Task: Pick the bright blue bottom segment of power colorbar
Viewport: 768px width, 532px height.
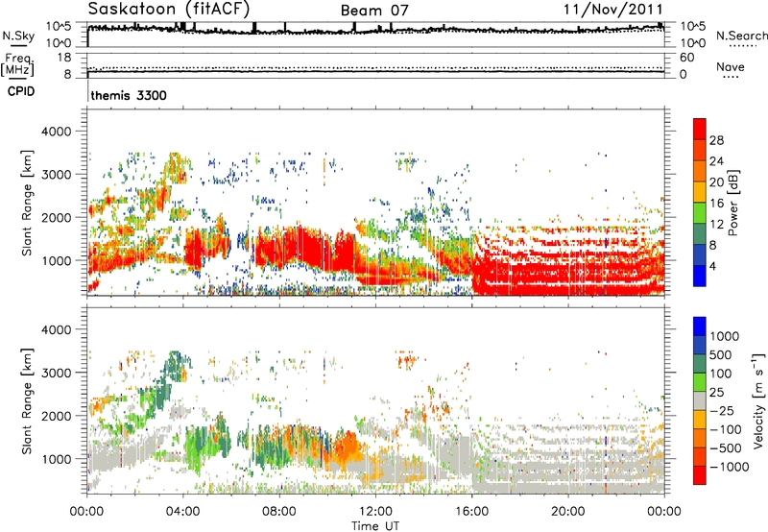Action: [700, 276]
